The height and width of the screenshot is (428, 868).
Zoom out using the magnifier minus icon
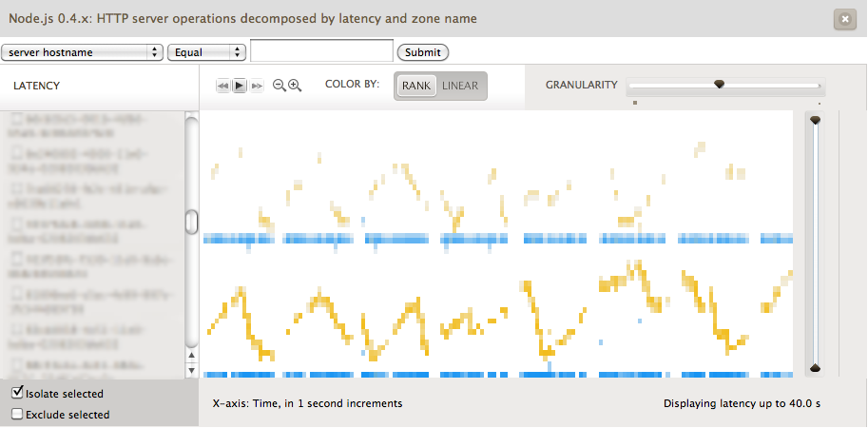[280, 86]
